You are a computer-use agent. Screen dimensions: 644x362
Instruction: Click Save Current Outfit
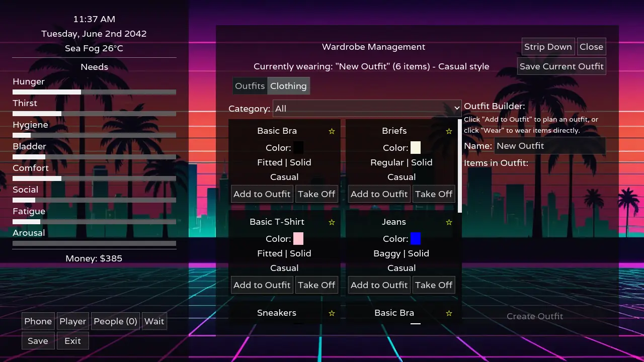(x=561, y=66)
